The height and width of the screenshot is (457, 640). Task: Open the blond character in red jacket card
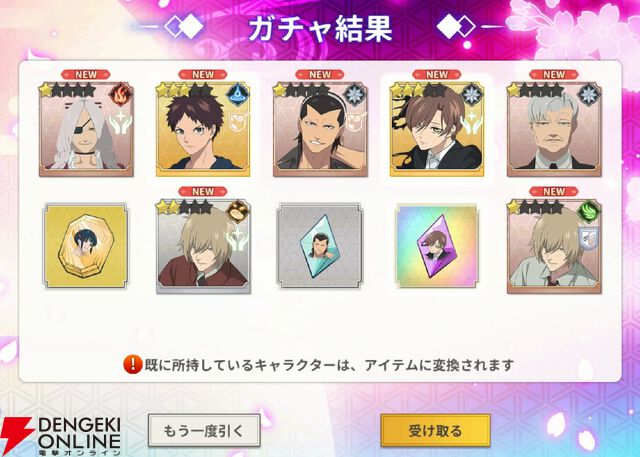[203, 247]
